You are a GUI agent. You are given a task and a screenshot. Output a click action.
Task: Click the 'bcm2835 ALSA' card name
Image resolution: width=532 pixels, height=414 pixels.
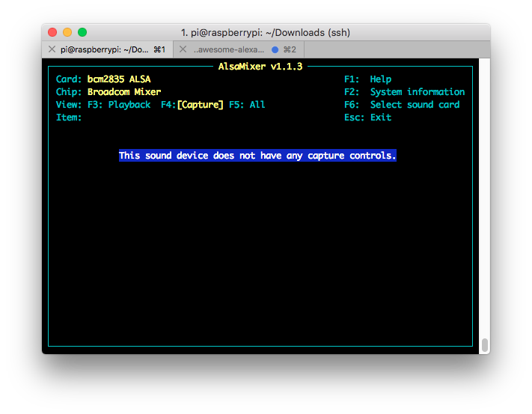click(x=119, y=79)
